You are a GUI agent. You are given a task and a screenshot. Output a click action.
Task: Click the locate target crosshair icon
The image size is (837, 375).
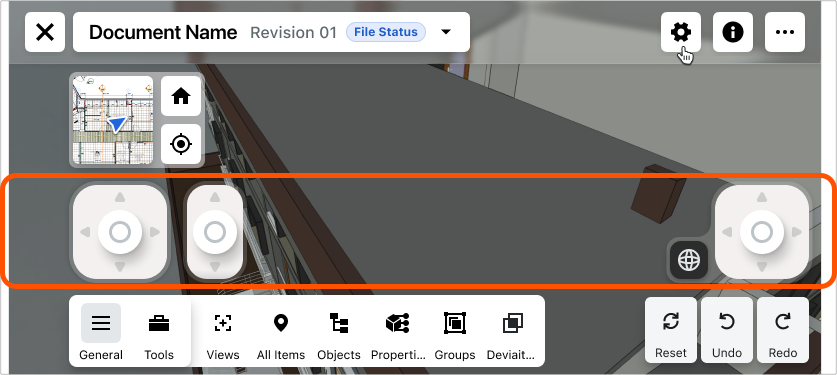pyautogui.click(x=181, y=144)
